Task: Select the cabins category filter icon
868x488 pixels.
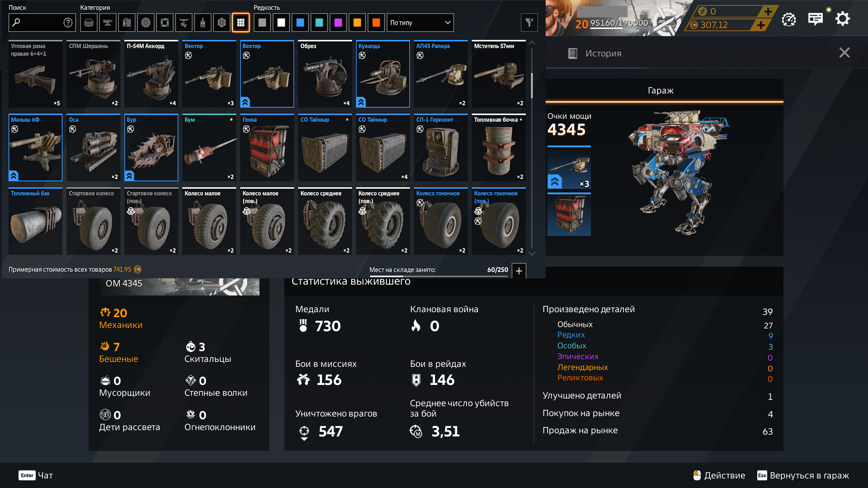Action: pos(89,23)
